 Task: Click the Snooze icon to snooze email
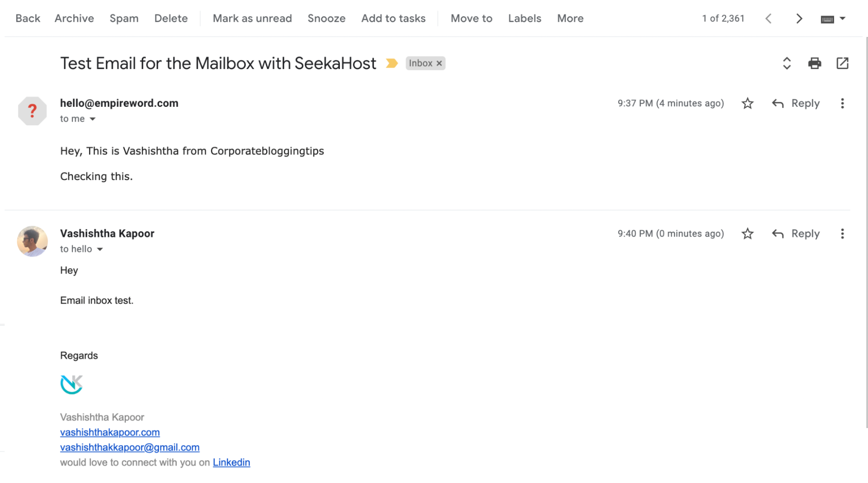[326, 18]
